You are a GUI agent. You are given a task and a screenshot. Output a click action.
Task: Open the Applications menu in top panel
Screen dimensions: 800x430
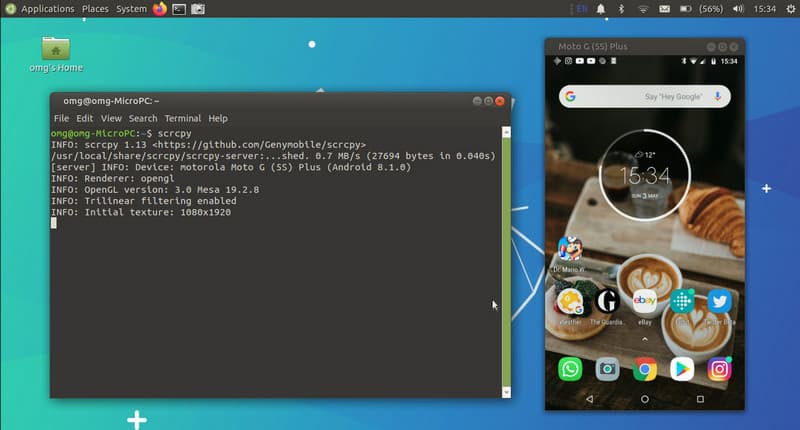[x=47, y=9]
